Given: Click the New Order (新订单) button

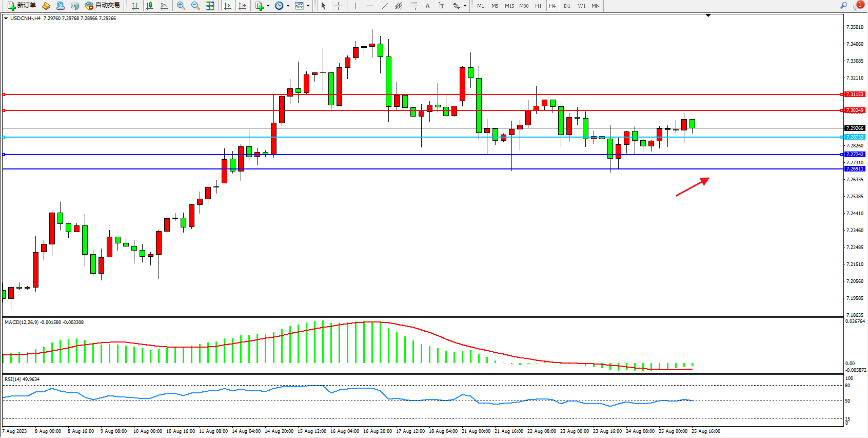Looking at the screenshot, I should [x=22, y=6].
